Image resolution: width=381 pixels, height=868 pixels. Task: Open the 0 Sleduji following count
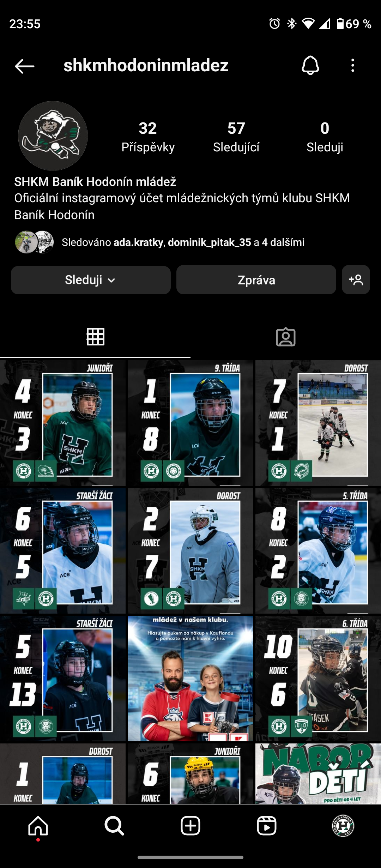[x=325, y=137]
